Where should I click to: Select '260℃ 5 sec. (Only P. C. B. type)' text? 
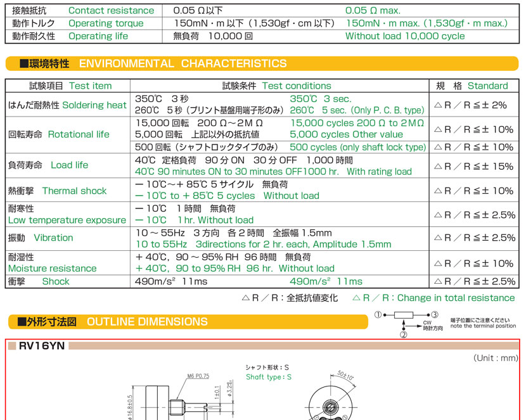point(357,110)
